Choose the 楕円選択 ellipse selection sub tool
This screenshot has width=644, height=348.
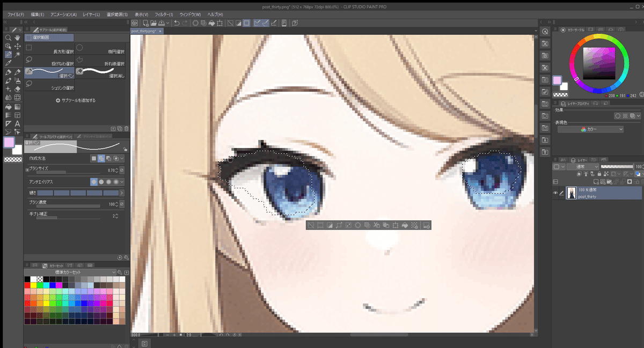click(100, 49)
